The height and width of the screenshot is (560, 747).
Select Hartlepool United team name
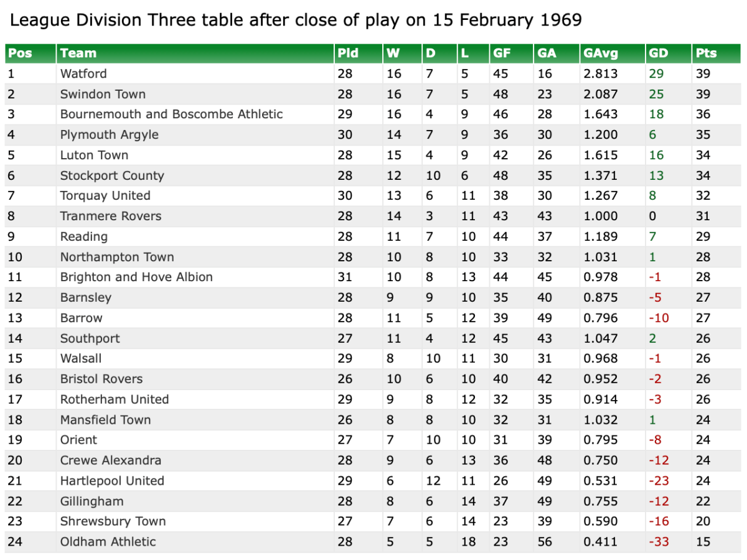[112, 481]
